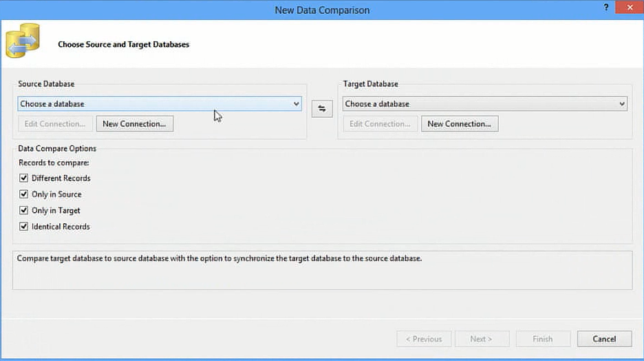Image resolution: width=644 pixels, height=361 pixels.
Task: Create a New Connection for the source
Action: [x=135, y=124]
